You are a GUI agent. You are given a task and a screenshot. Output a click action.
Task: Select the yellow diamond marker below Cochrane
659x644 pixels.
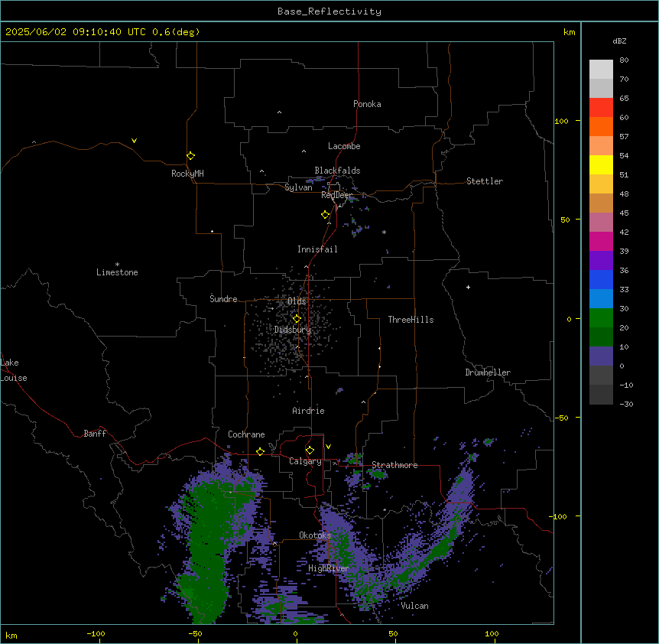tap(260, 451)
